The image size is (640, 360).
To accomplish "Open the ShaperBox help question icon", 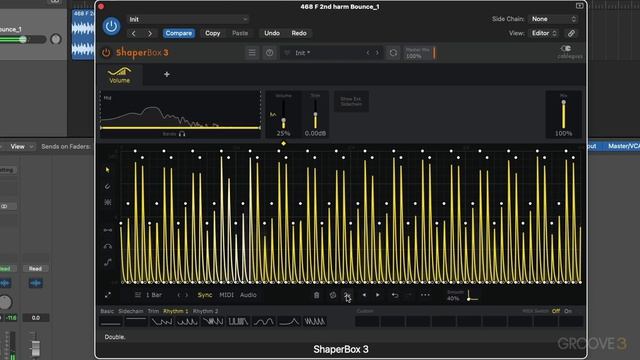I will [x=269, y=53].
